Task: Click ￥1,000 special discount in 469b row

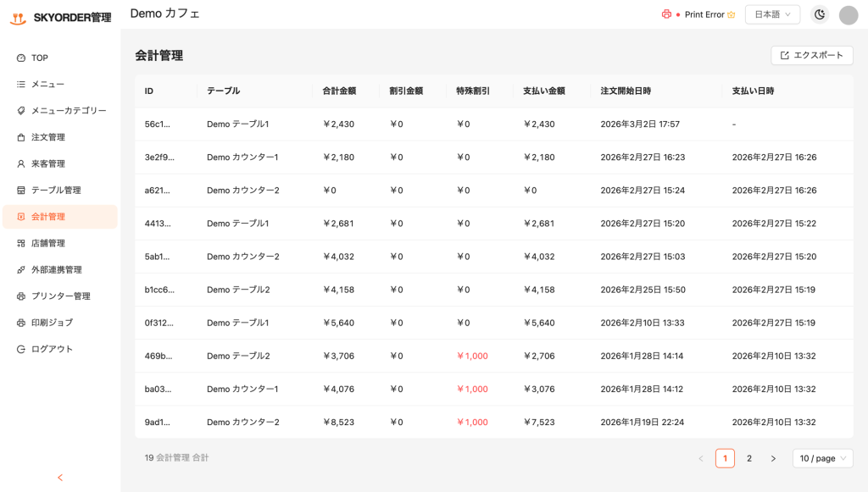Action: (x=472, y=357)
